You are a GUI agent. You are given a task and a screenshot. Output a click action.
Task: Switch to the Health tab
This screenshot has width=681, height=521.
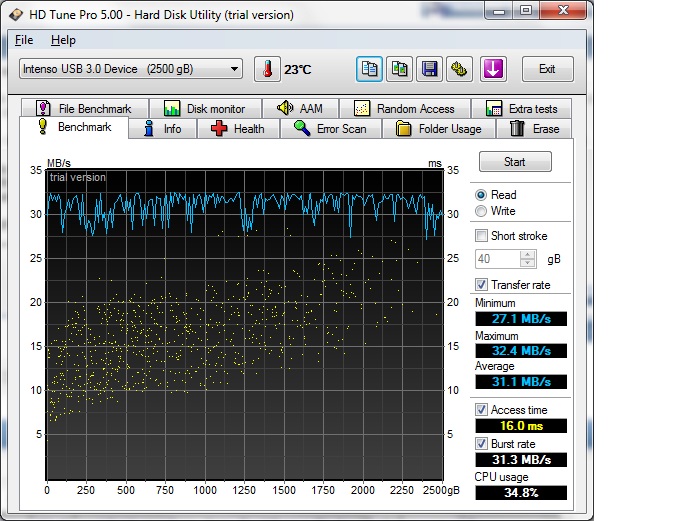point(238,129)
